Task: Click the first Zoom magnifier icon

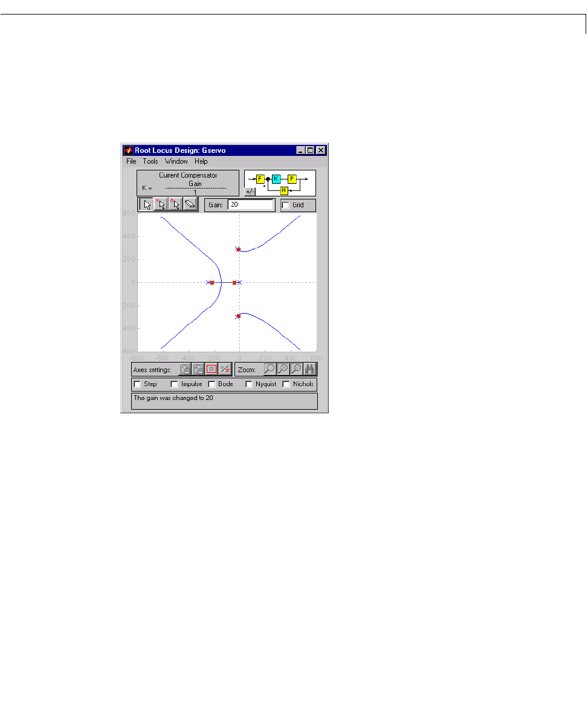Action: (x=270, y=369)
